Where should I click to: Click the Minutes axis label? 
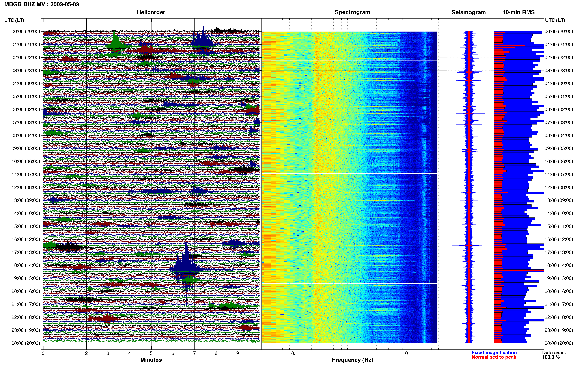(x=151, y=360)
